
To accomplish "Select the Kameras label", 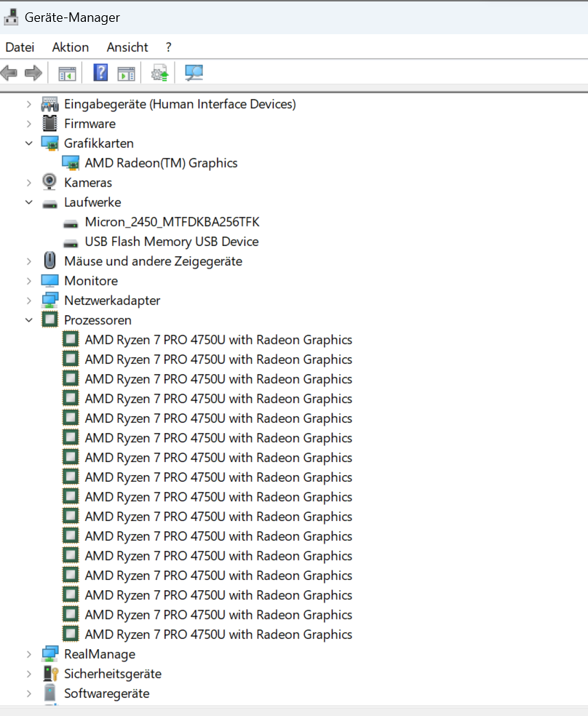I will click(x=88, y=183).
